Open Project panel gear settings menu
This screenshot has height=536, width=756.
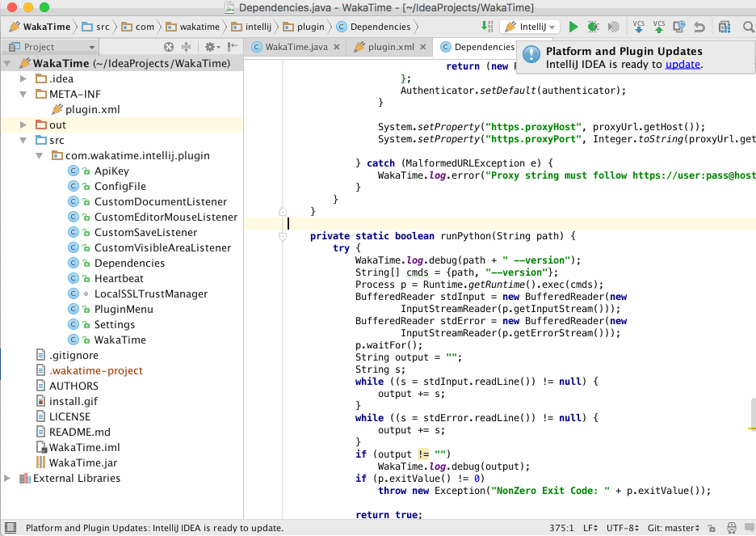coord(212,47)
